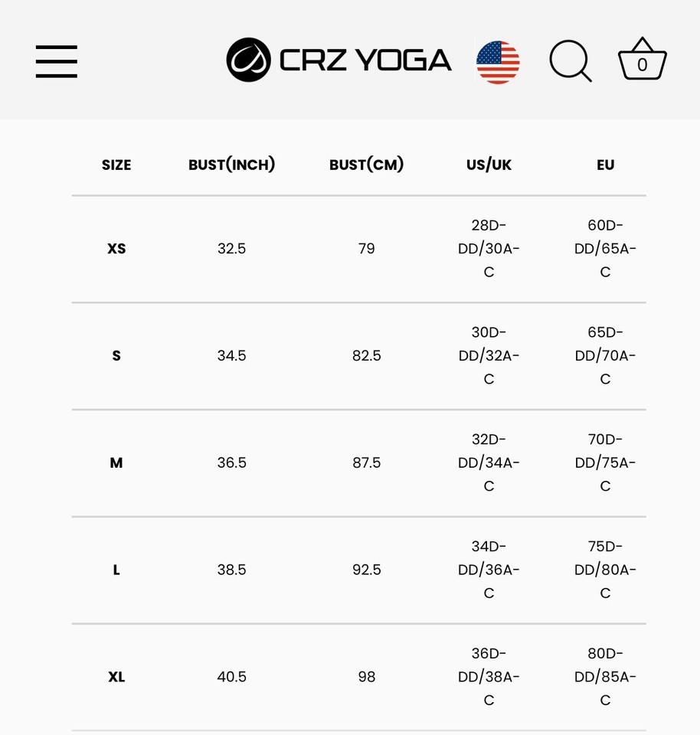Viewport: 700px width, 735px height.
Task: Click the 80D-DD/85A-C EU cell
Action: pyautogui.click(x=605, y=676)
